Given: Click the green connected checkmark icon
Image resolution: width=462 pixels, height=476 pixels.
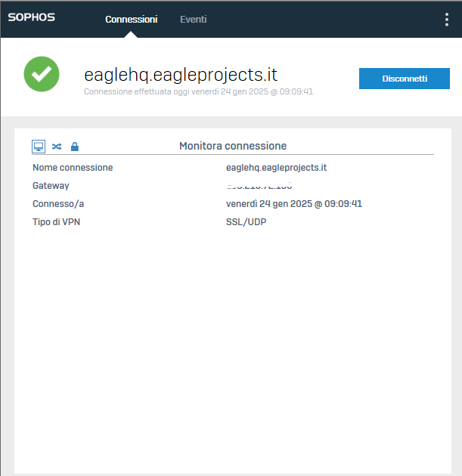Looking at the screenshot, I should click(x=42, y=74).
